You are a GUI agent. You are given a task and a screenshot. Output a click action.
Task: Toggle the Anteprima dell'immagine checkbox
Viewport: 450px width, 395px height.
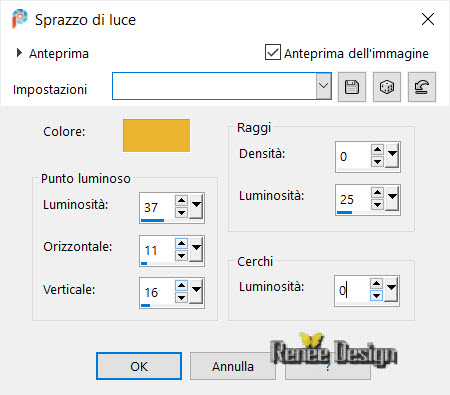coord(273,52)
